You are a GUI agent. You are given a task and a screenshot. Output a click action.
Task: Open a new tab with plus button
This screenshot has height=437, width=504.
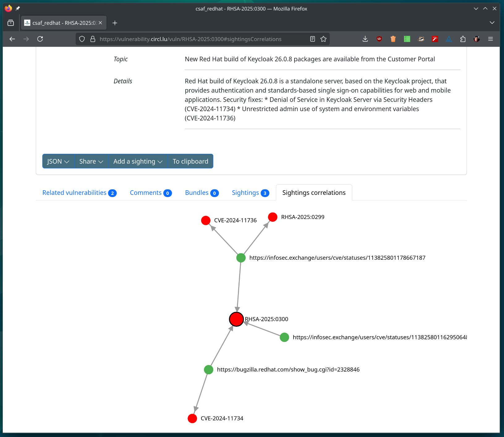pyautogui.click(x=115, y=23)
